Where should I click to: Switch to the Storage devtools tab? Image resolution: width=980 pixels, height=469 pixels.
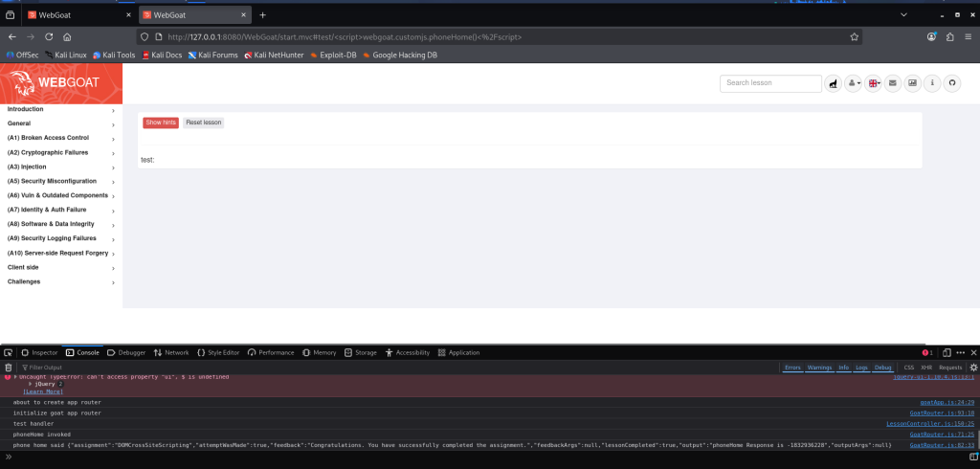click(x=361, y=352)
